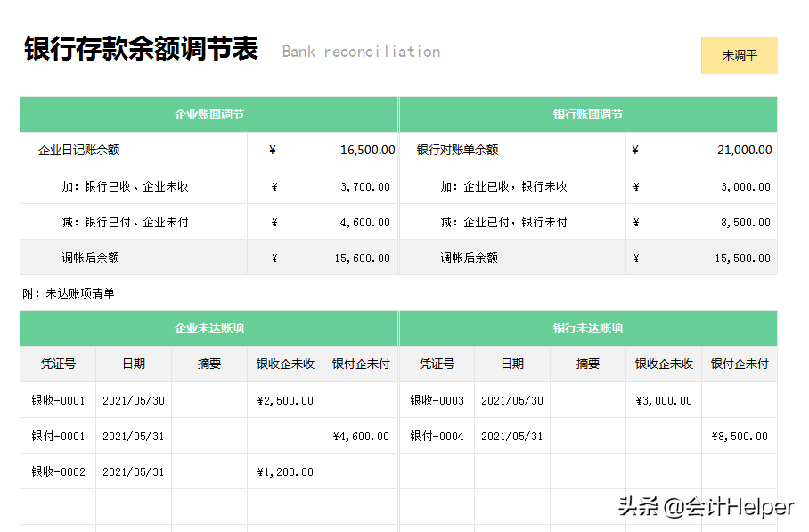
Task: Click the 企业未达账项 section header
Action: click(x=208, y=328)
